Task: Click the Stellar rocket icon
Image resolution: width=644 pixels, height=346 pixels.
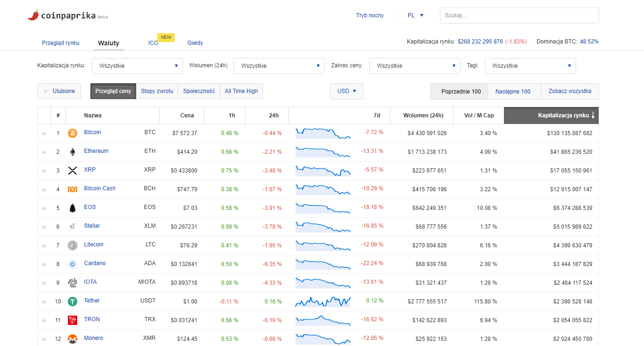Action: [73, 227]
